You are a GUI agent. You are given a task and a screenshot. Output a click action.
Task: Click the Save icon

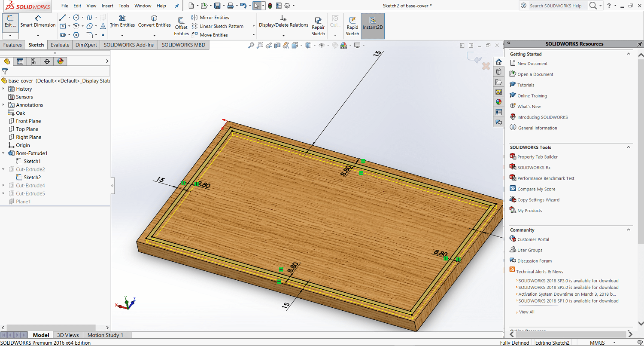[x=217, y=6]
